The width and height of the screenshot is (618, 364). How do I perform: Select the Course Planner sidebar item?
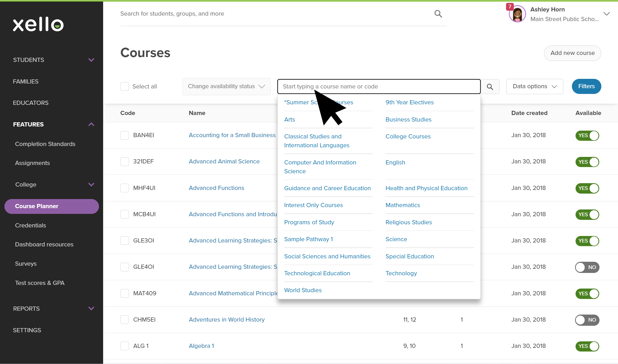tap(36, 206)
